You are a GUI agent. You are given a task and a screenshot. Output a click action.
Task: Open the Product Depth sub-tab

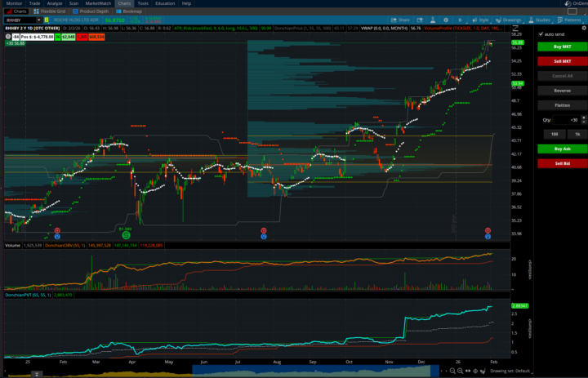point(91,11)
